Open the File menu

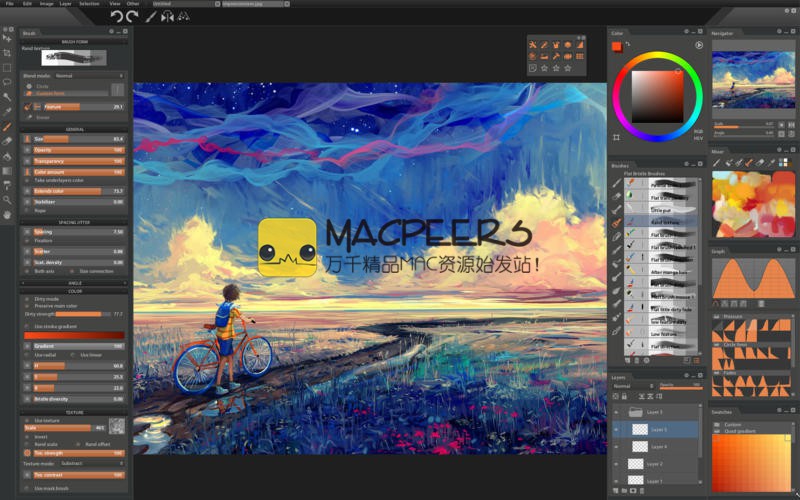[x=8, y=4]
